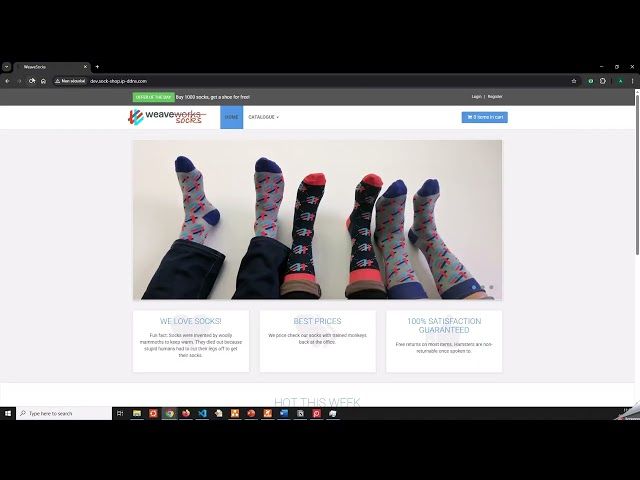Open the extensions puzzle icon
Screen dimensions: 640x480
[603, 81]
